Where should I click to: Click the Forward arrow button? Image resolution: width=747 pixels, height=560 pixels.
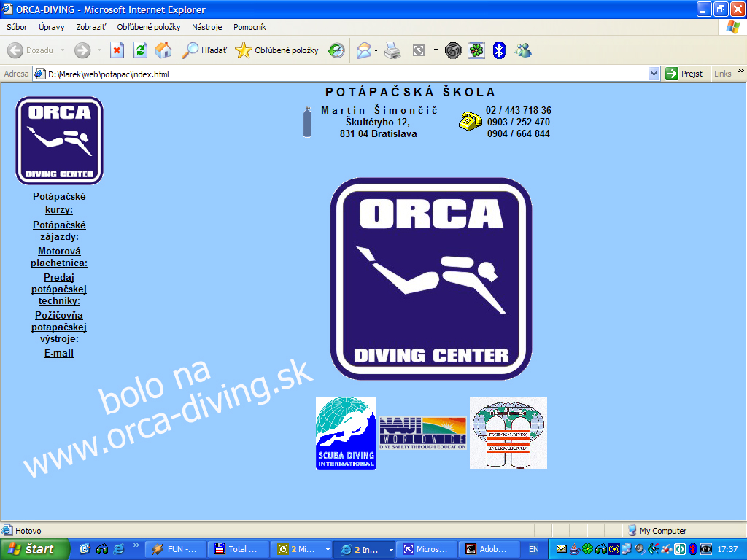click(x=82, y=50)
